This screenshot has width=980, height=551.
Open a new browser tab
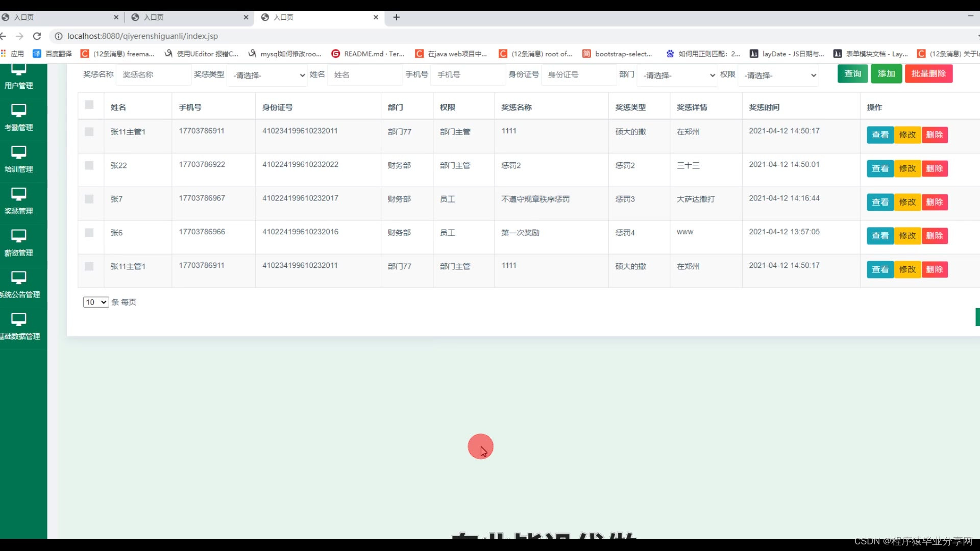pos(396,17)
